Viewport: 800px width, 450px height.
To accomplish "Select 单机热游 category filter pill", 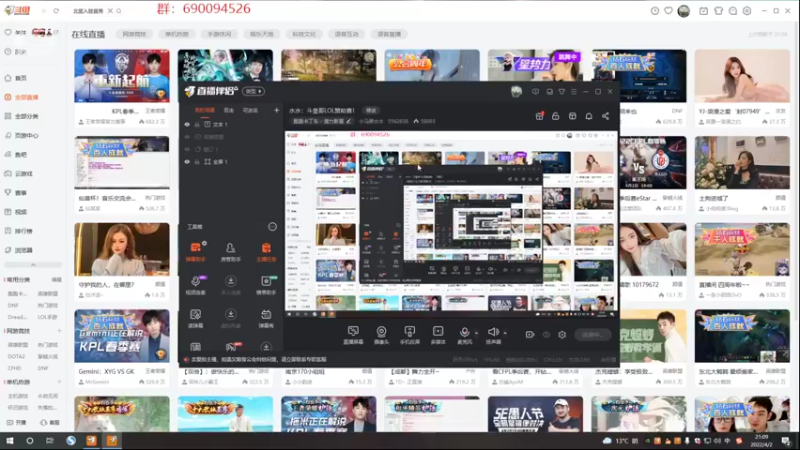I will tap(177, 34).
